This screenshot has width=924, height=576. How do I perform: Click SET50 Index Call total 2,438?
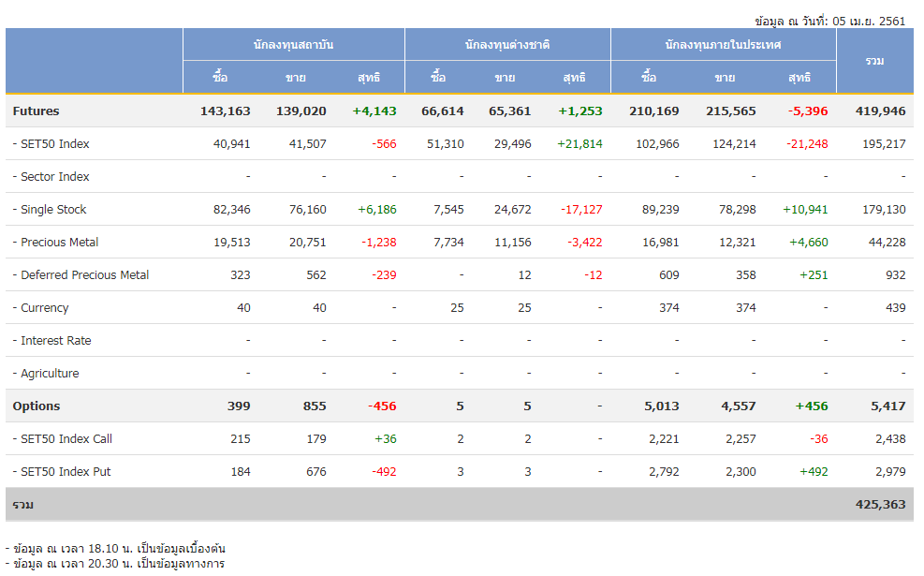pyautogui.click(x=890, y=438)
